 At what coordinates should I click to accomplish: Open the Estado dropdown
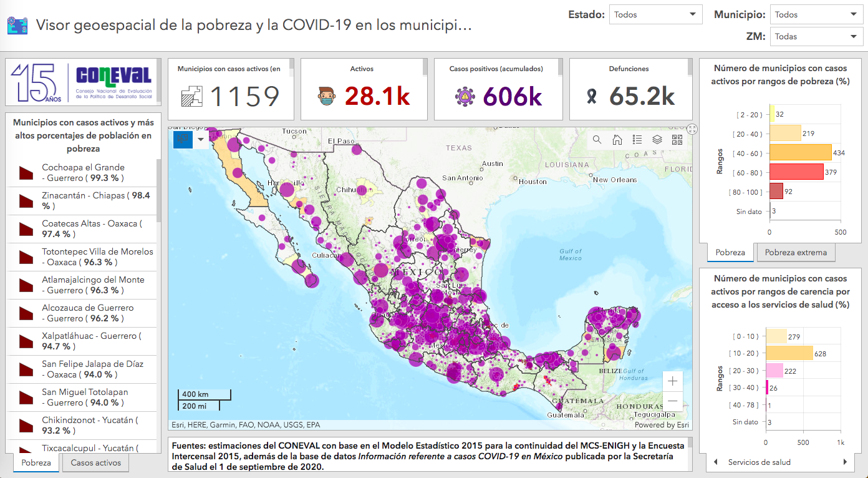(655, 14)
